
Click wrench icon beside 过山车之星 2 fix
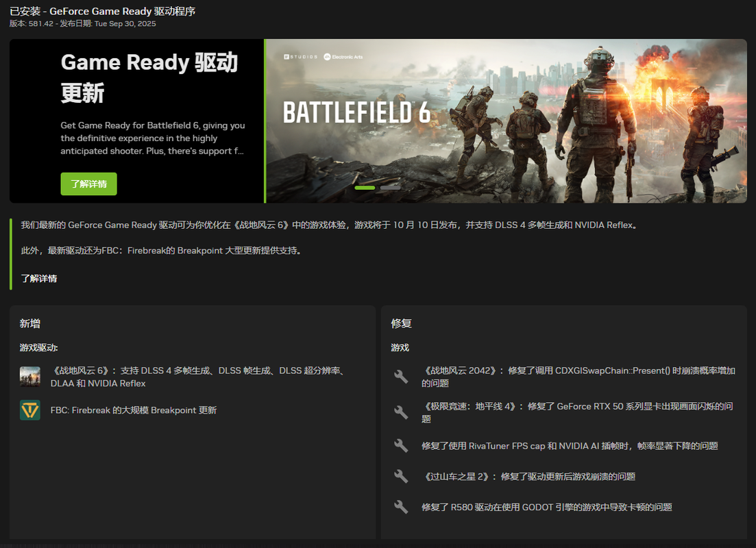(401, 476)
